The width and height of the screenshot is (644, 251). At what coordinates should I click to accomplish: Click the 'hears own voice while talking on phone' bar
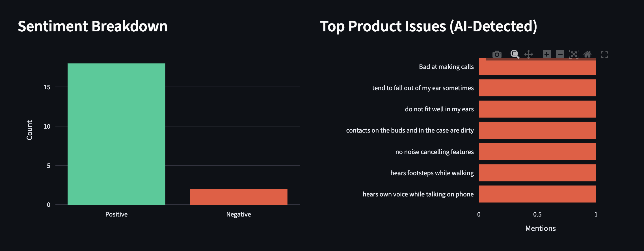[x=537, y=194]
